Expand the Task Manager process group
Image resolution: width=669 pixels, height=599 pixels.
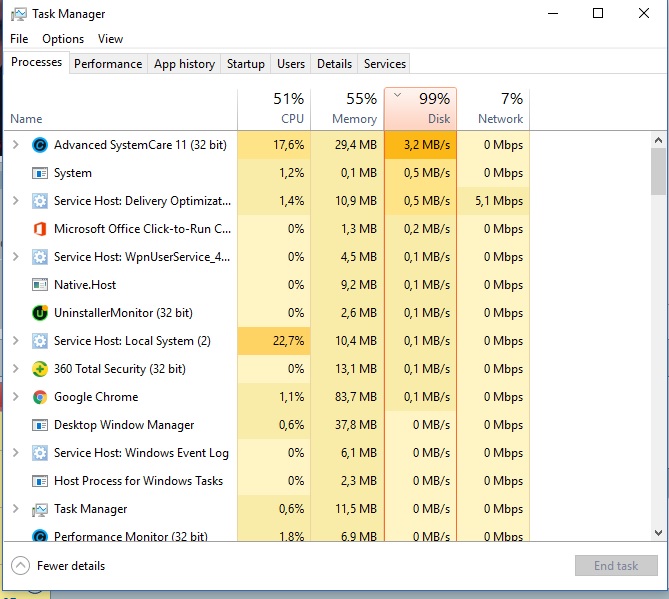click(16, 509)
